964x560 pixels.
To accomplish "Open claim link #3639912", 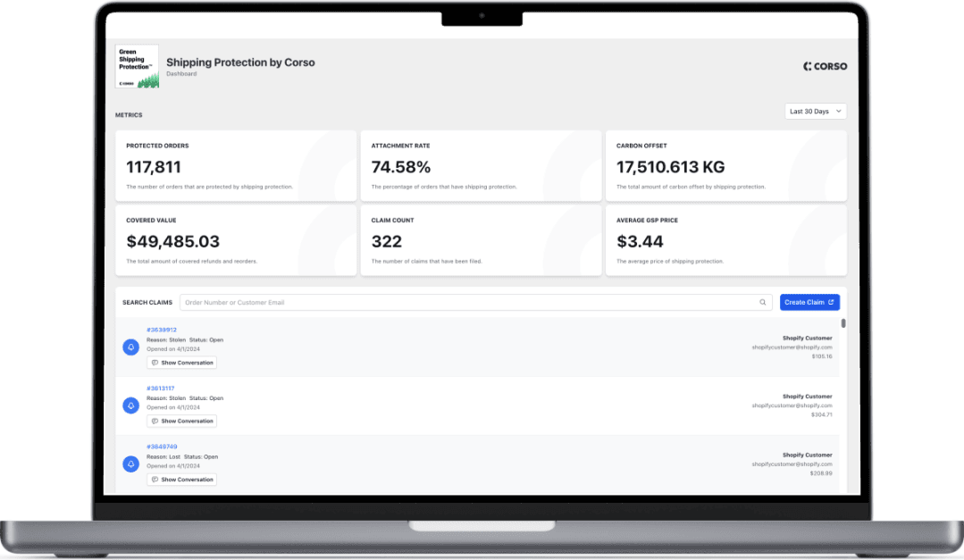I will coord(162,330).
